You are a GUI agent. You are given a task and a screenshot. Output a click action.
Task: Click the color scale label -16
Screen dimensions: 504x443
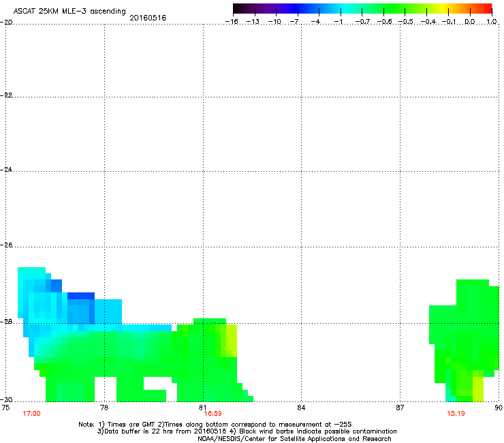232,22
